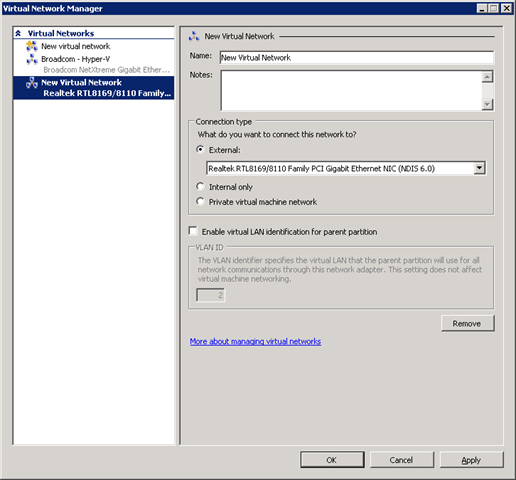Click the Apply button
The width and height of the screenshot is (516, 480).
point(471,460)
